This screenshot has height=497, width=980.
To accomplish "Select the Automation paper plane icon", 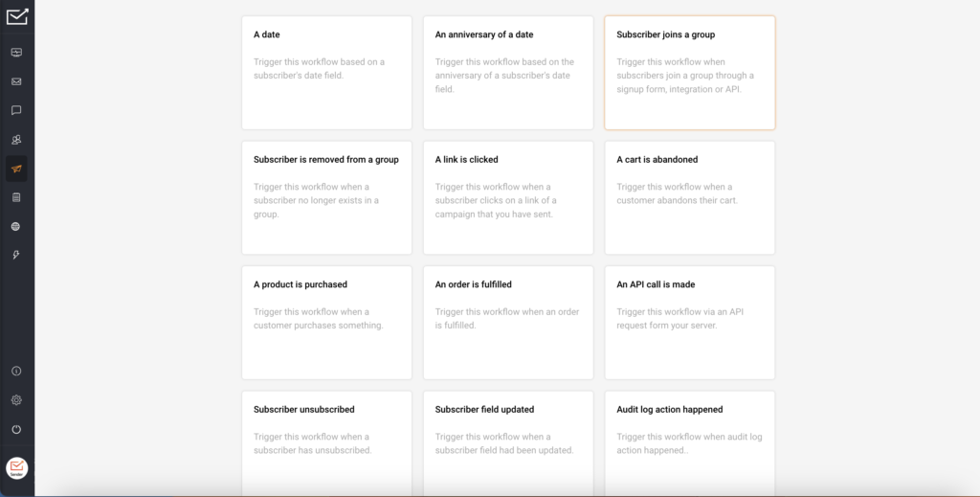I will click(x=16, y=169).
